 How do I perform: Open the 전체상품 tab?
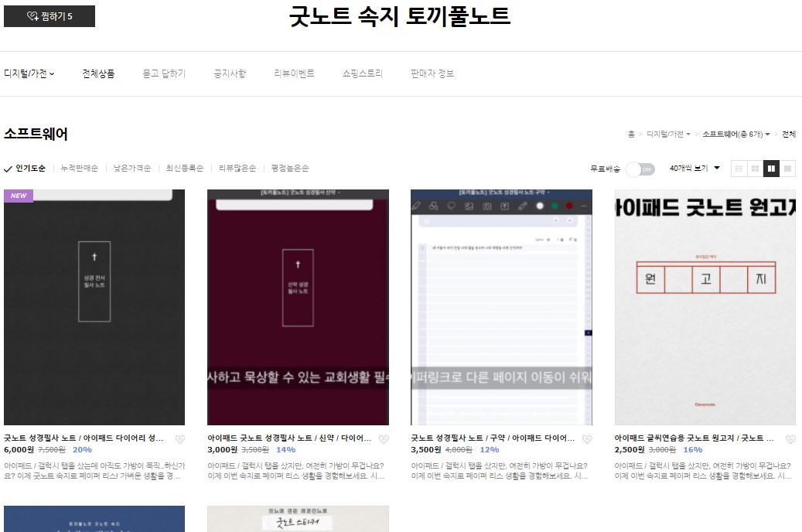(x=98, y=73)
